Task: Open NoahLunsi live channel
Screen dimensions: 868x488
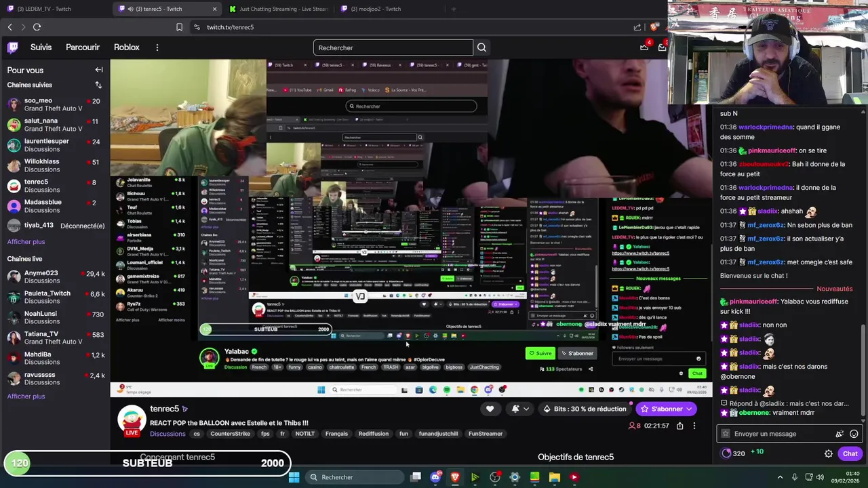Action: [x=54, y=317]
